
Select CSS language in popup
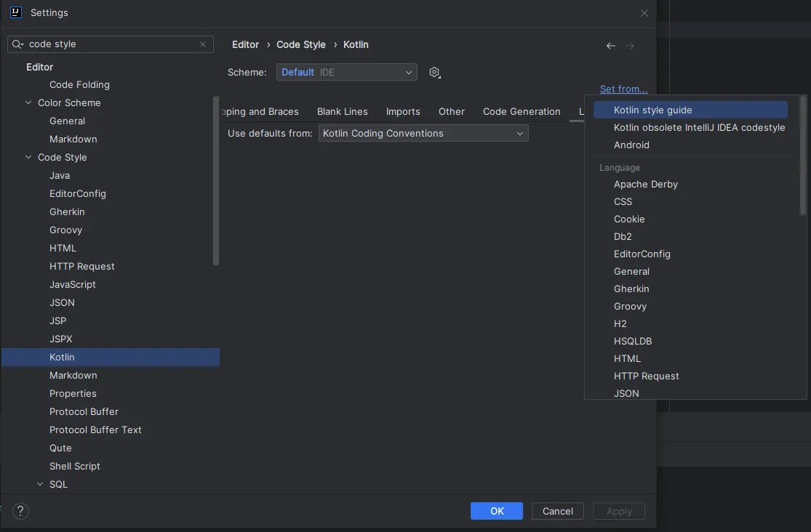click(x=690, y=201)
